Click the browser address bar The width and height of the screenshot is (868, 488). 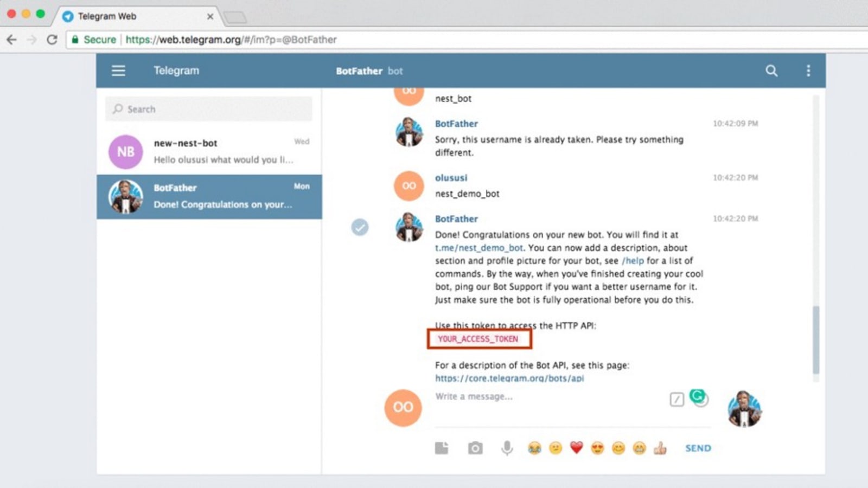[467, 40]
